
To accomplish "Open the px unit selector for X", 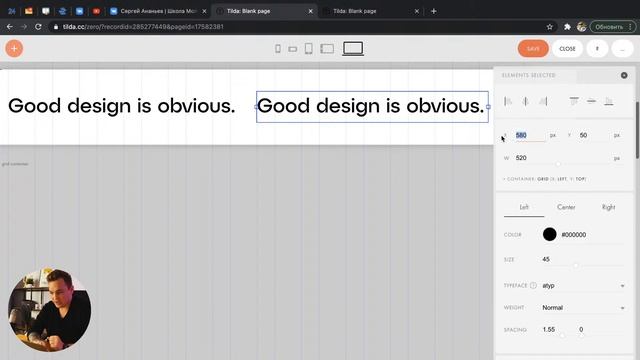I will 553,135.
